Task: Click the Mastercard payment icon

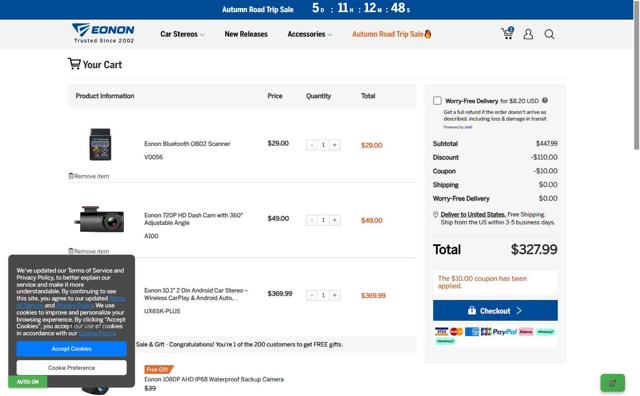Action: 456,332
